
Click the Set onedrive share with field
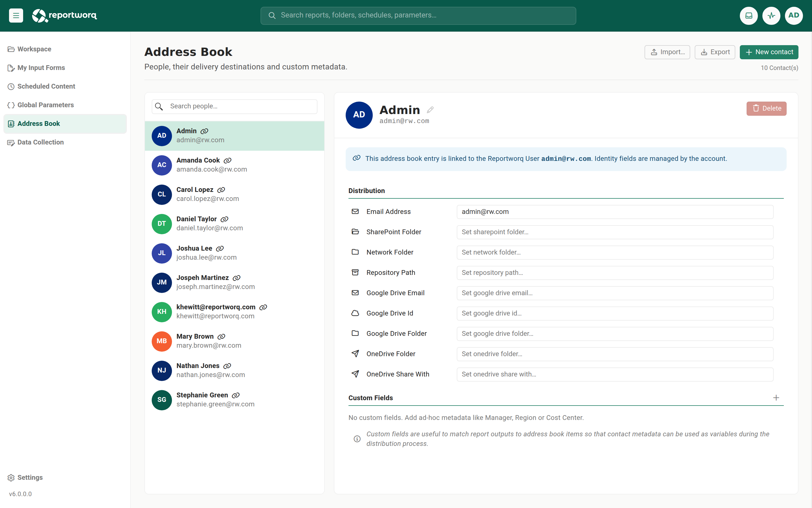tap(615, 374)
